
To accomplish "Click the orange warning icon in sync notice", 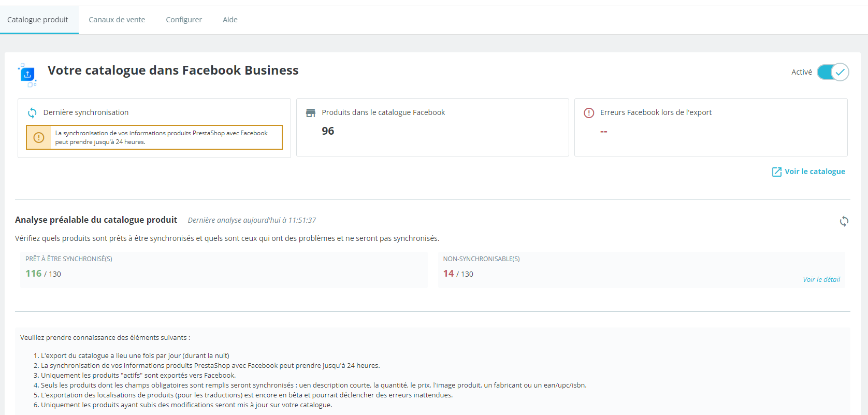I will (x=39, y=137).
